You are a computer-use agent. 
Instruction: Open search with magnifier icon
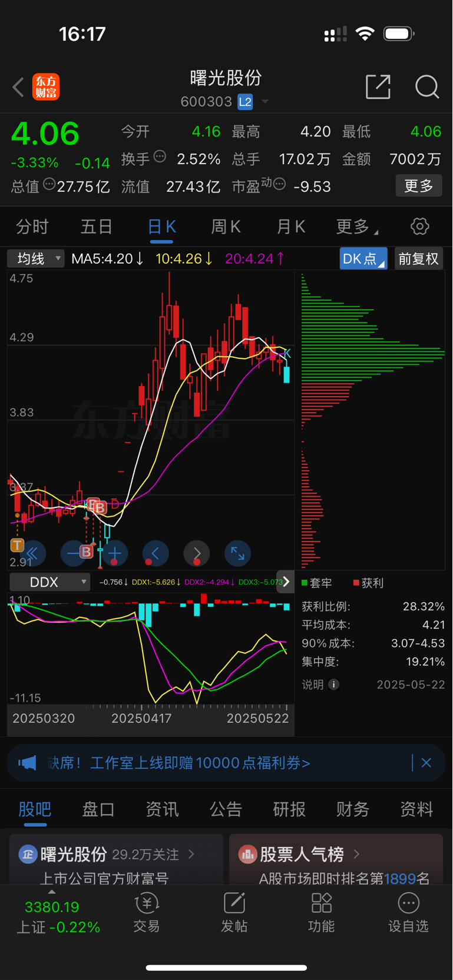coord(427,87)
